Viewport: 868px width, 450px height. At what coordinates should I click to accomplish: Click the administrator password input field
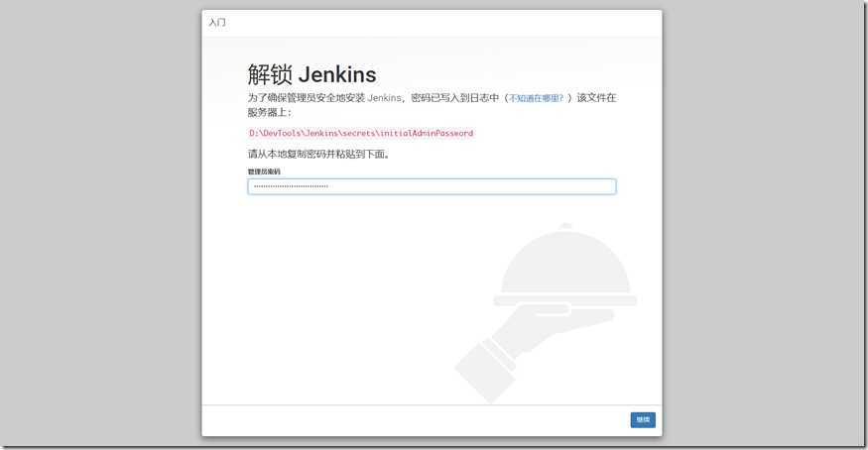point(432,186)
